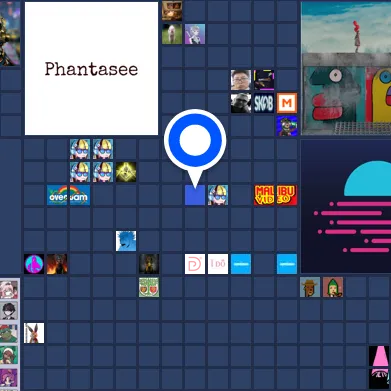Open the pink Tdo text tile
This screenshot has width=391, height=391.
(218, 264)
